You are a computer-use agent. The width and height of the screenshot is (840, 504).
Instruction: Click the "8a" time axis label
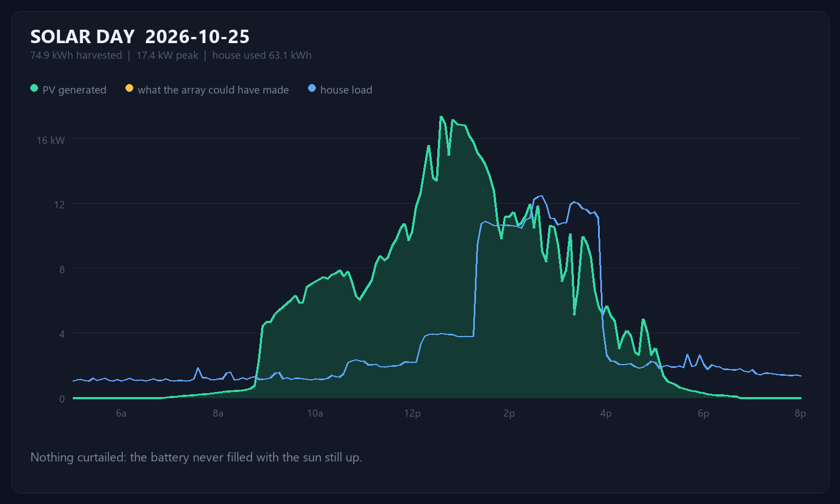[x=218, y=413]
